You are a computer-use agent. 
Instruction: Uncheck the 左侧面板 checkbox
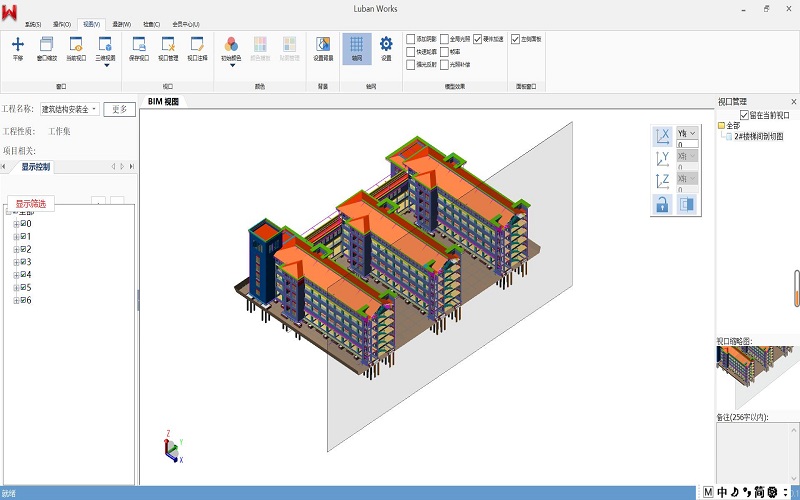515,39
